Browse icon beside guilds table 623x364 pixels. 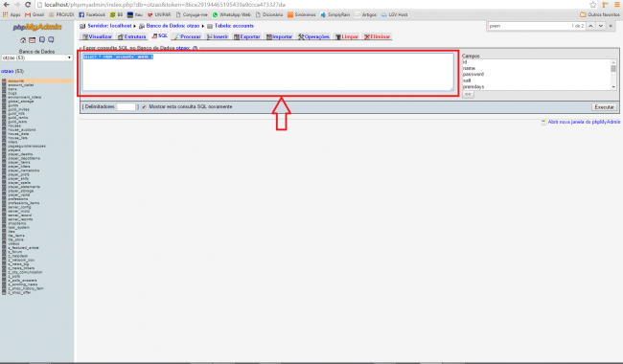coord(4,105)
